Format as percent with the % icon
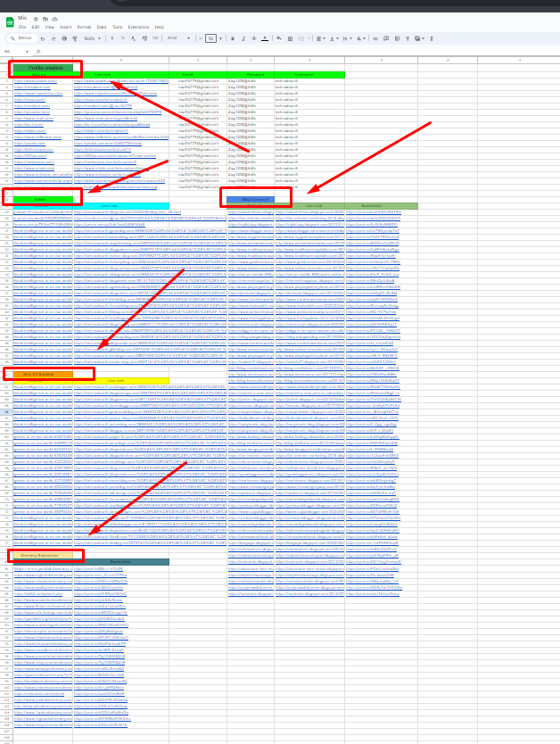 [x=123, y=38]
